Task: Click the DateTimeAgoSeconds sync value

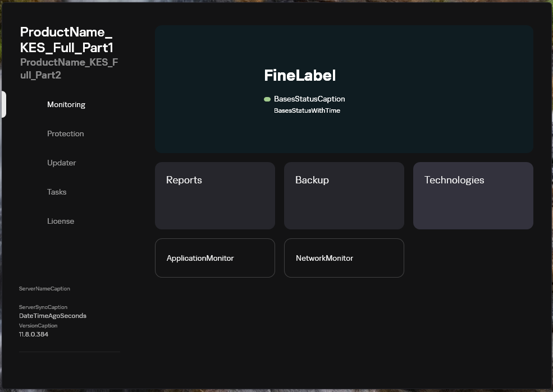Action: [x=53, y=316]
